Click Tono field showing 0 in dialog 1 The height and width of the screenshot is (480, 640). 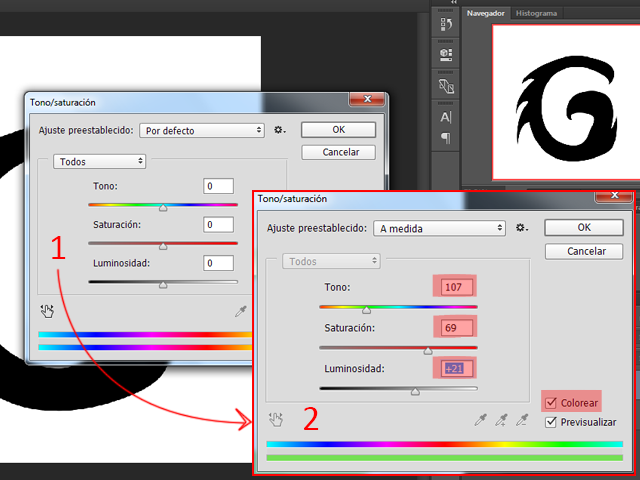pyautogui.click(x=218, y=186)
